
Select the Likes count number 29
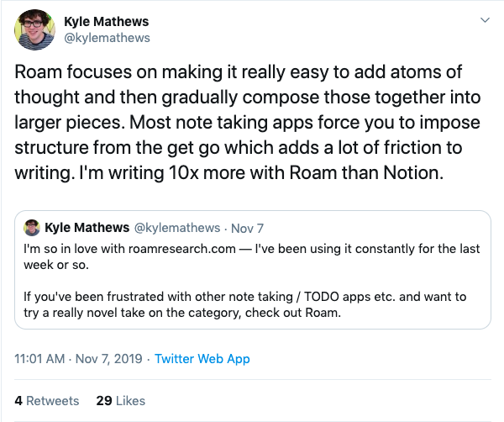click(x=104, y=401)
